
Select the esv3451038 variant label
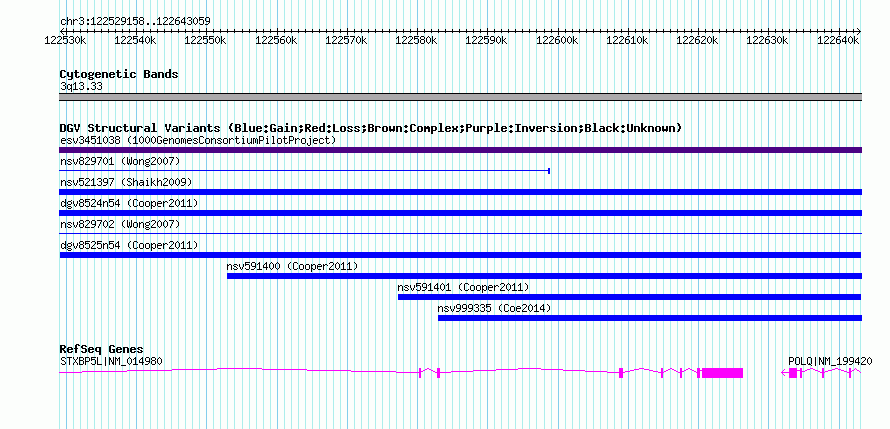tap(198, 140)
